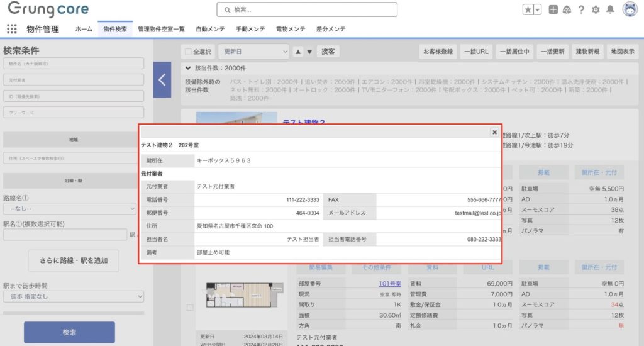This screenshot has height=346, width=644.
Task: Open the setup gear icon
Action: [x=596, y=9]
